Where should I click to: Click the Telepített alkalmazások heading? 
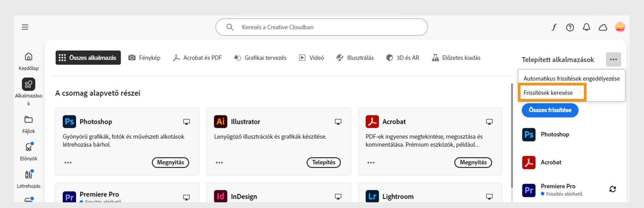558,60
